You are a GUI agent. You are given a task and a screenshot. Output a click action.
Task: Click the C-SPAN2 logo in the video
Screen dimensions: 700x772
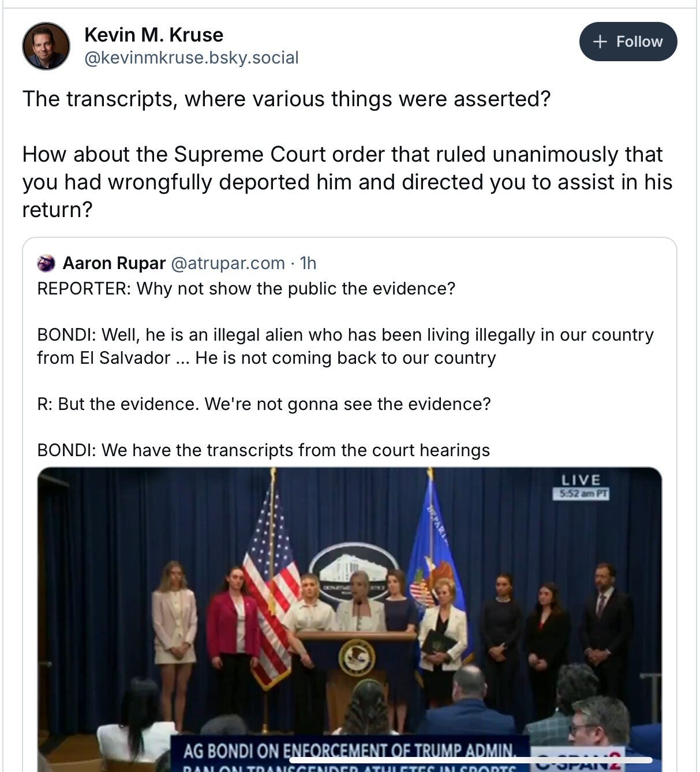coord(577,762)
